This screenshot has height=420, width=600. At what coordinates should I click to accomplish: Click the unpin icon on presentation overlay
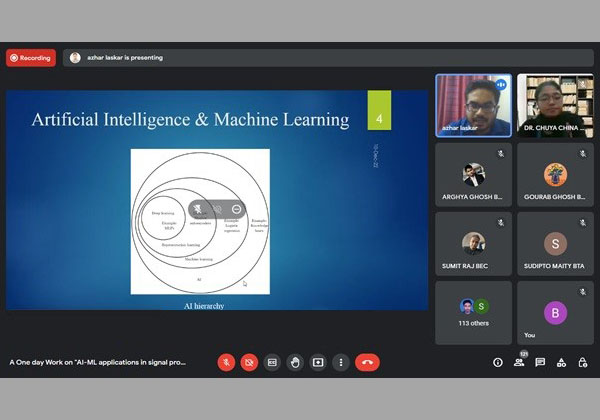coord(198,209)
